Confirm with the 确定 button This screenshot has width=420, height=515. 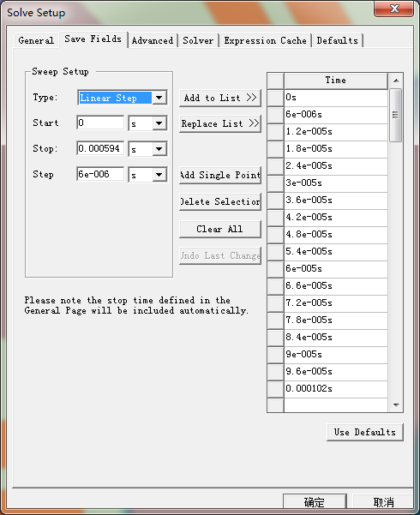[x=315, y=502]
